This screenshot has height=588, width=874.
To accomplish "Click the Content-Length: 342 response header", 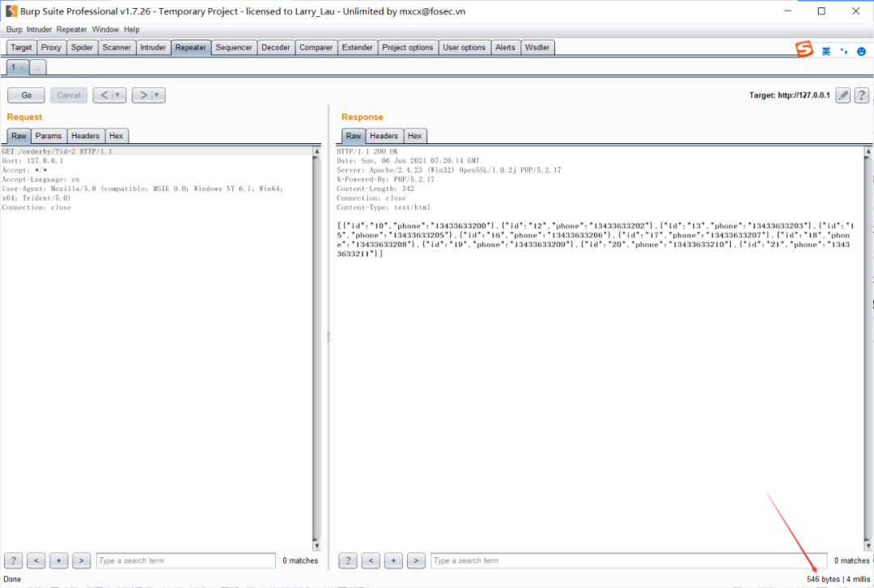I will click(x=375, y=189).
